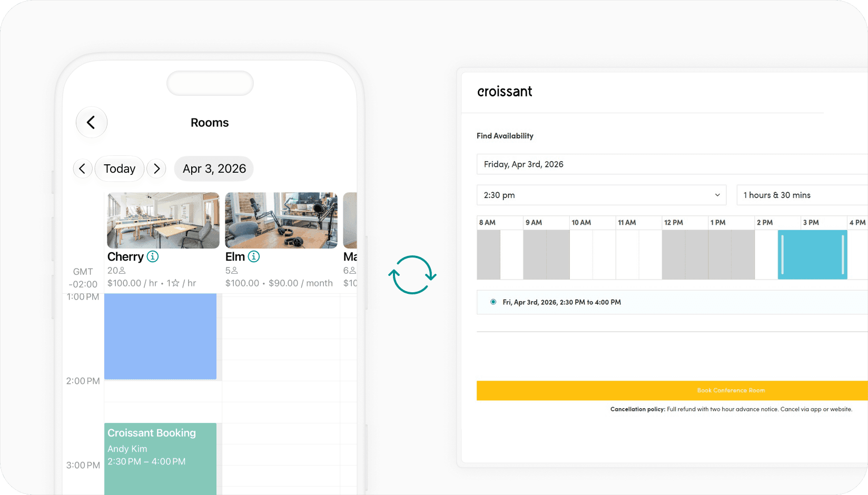This screenshot has width=868, height=495.
Task: Open the Cherry room photo
Action: [x=163, y=220]
